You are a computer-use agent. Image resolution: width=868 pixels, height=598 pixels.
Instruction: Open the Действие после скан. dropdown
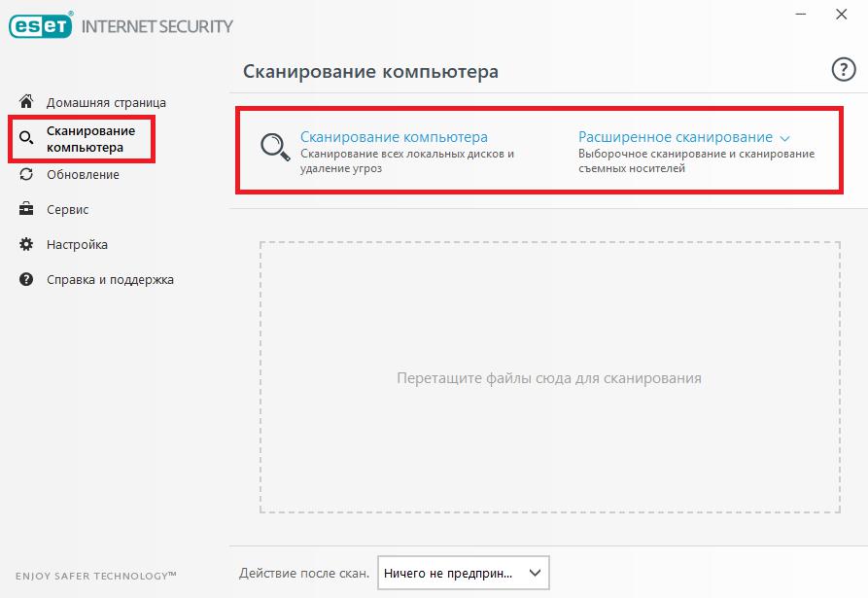point(464,573)
